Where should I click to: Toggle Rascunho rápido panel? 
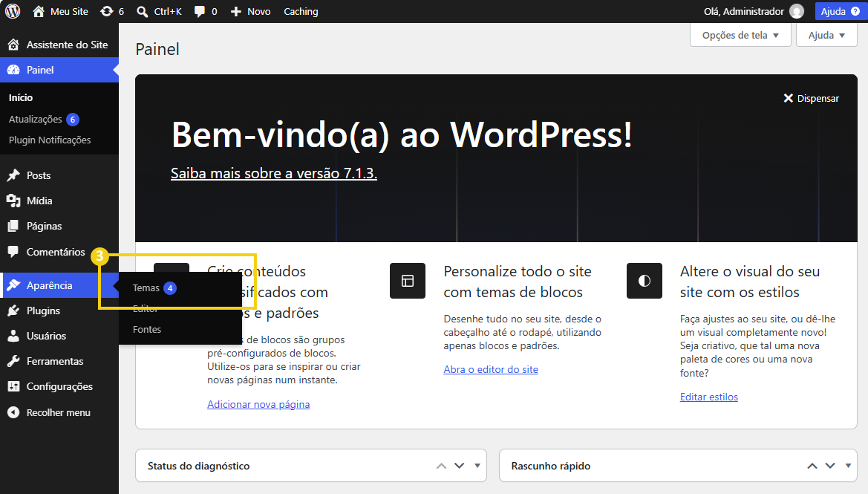[x=848, y=466]
